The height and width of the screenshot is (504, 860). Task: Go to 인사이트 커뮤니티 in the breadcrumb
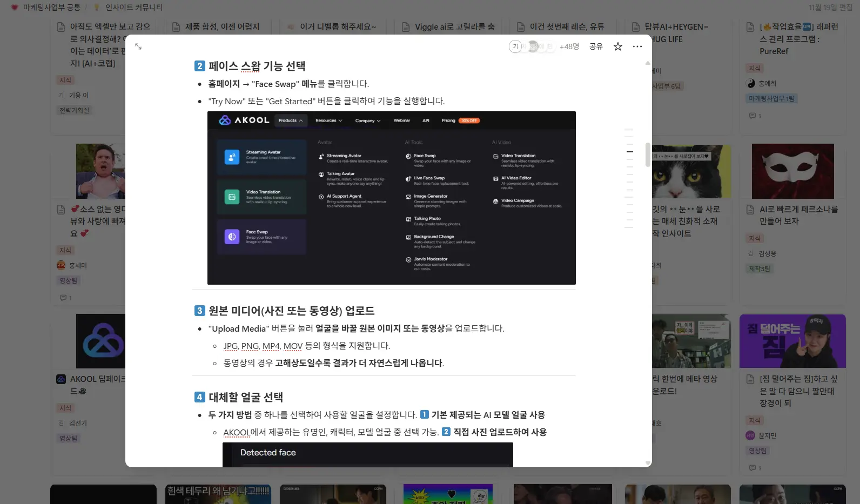pos(133,7)
